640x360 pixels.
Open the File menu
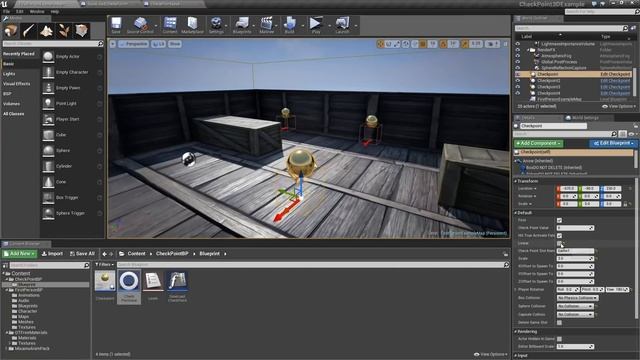point(7,11)
